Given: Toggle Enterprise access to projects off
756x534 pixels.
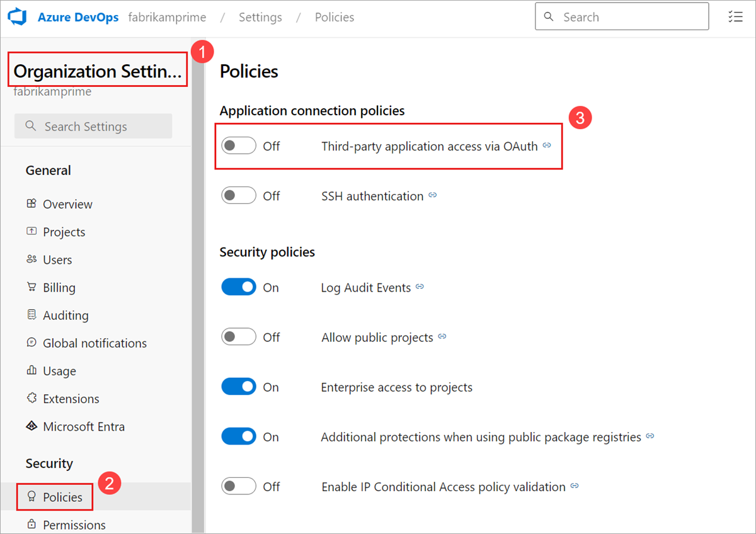Looking at the screenshot, I should point(238,387).
